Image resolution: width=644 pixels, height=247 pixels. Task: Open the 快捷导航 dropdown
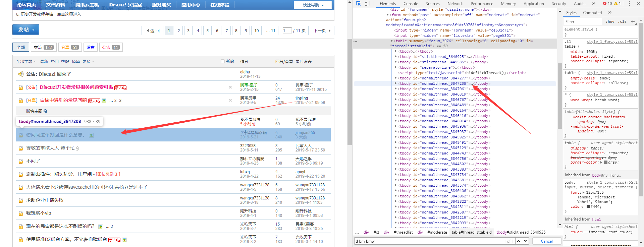point(313,5)
